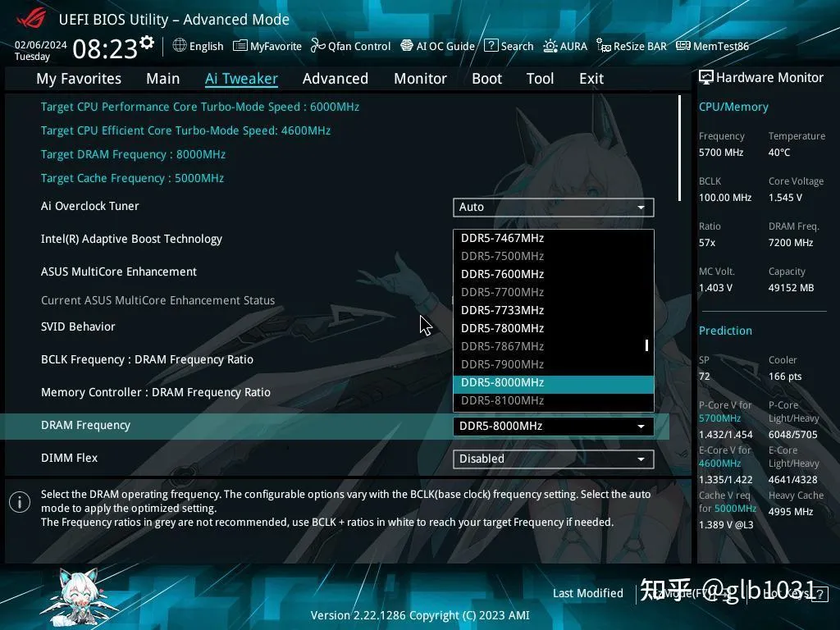Screen dimensions: 840x630
Task: Go to the Exit tab
Action: (591, 79)
